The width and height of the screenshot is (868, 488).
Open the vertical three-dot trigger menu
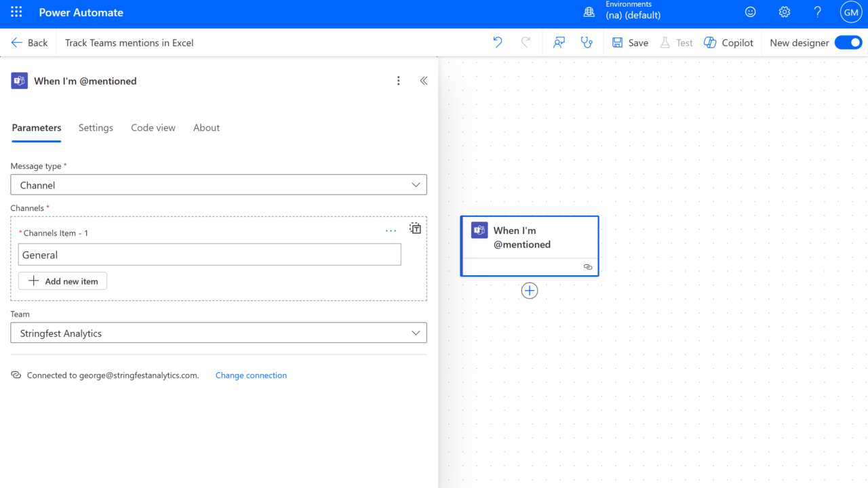click(x=399, y=81)
